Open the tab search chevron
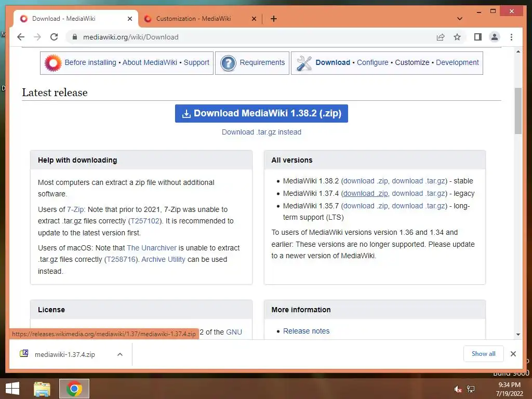Viewport: 532px width, 399px height. pos(460,19)
